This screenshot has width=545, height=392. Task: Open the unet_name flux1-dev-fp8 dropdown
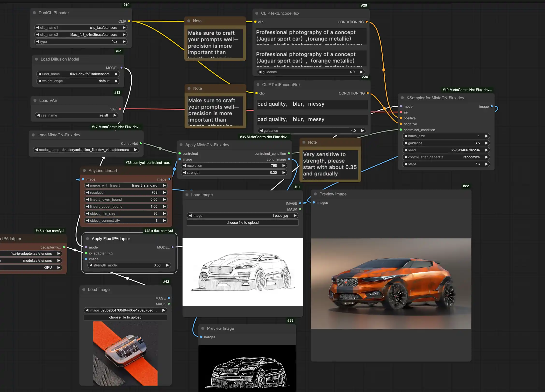[x=78, y=74]
